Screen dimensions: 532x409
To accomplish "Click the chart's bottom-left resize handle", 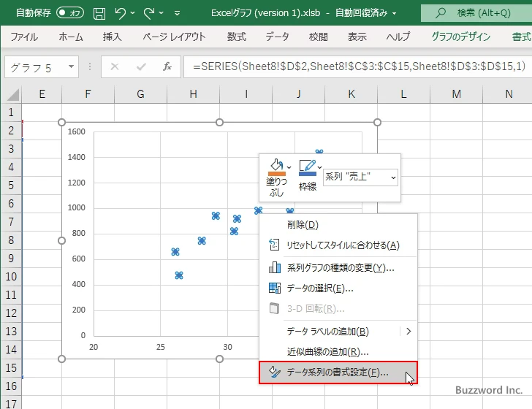I will (x=61, y=359).
